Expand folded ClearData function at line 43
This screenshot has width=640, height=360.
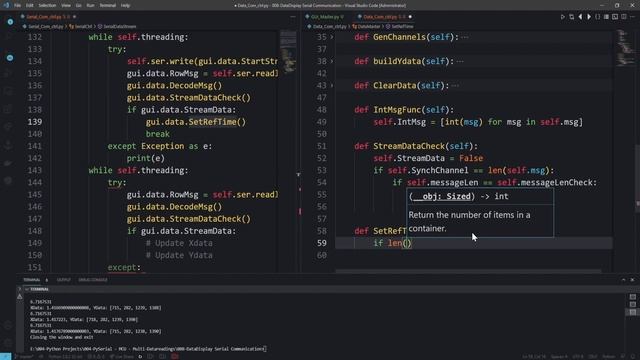pos(332,86)
